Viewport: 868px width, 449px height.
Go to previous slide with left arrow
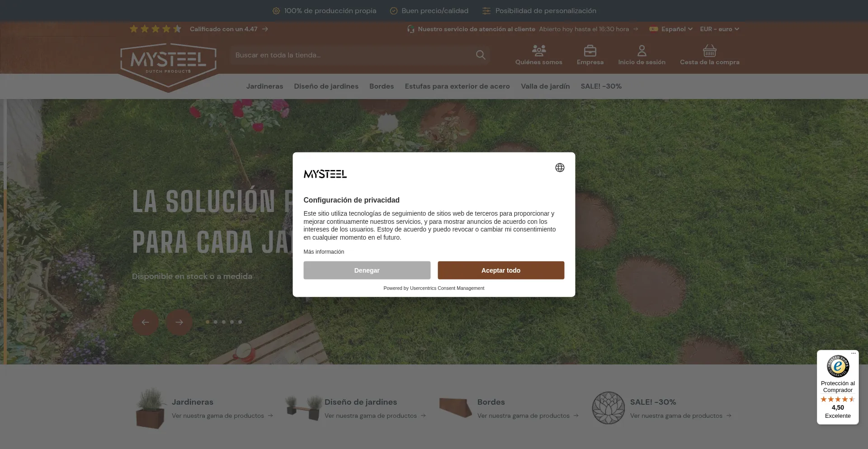146,322
